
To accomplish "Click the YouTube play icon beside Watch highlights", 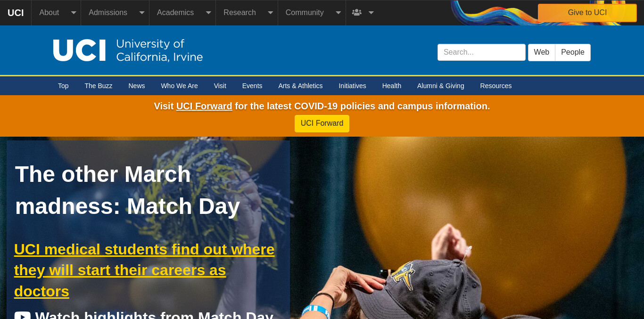I will coord(22,315).
